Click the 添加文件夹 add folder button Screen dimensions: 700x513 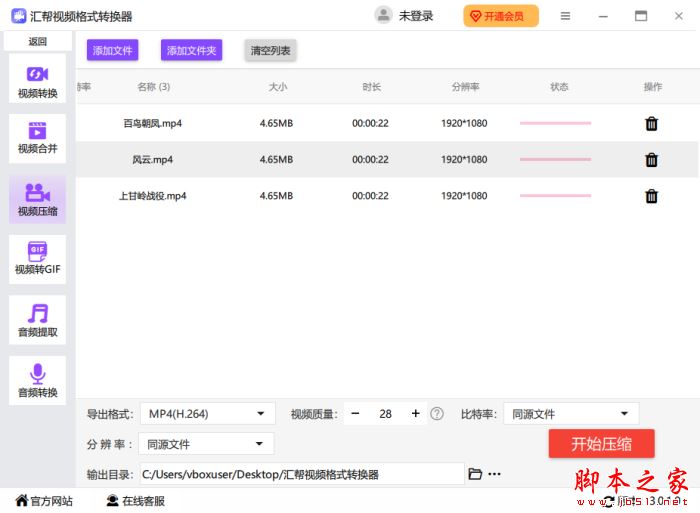click(192, 50)
